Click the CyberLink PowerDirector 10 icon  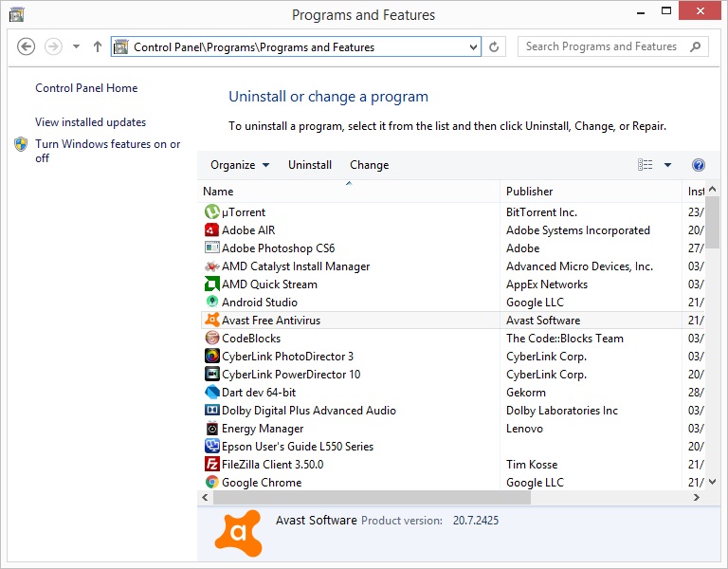211,374
